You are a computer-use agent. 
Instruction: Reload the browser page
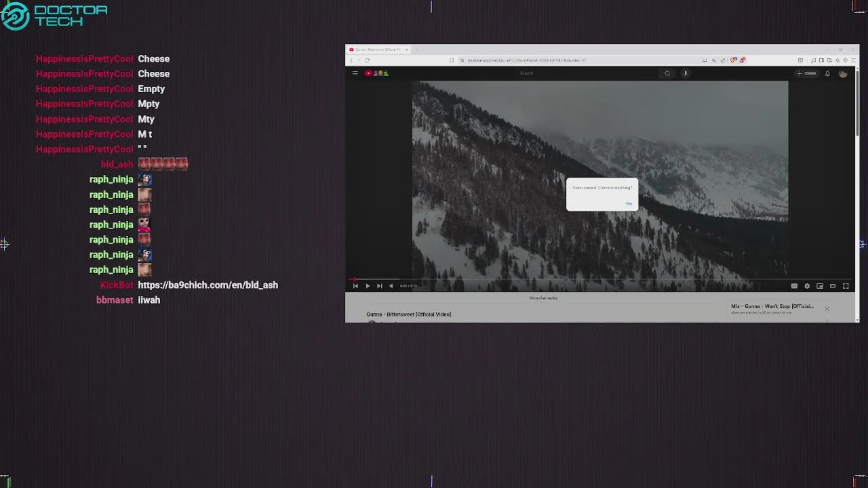pyautogui.click(x=368, y=60)
